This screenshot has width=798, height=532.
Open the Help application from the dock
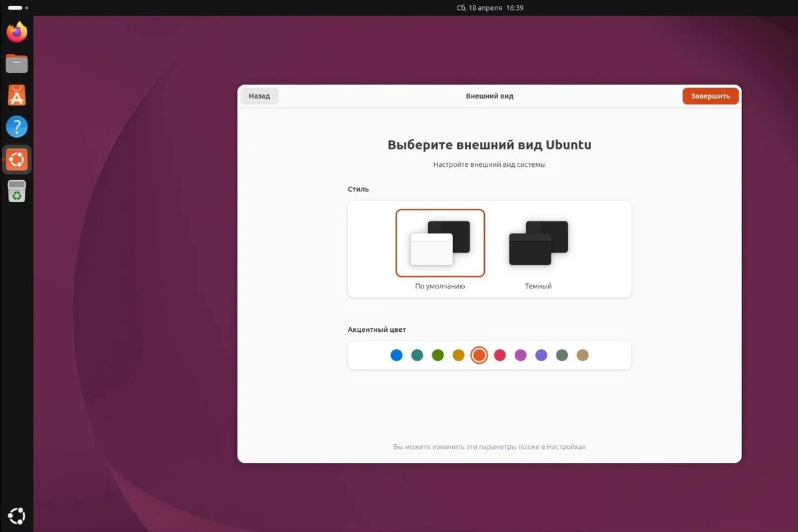16,126
